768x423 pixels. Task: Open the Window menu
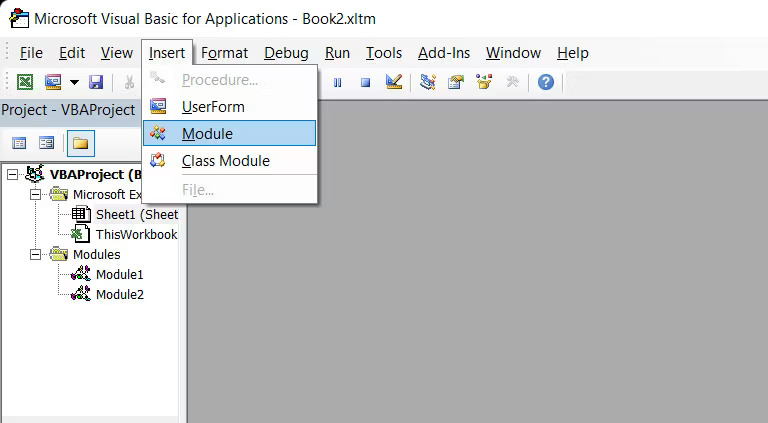click(513, 52)
